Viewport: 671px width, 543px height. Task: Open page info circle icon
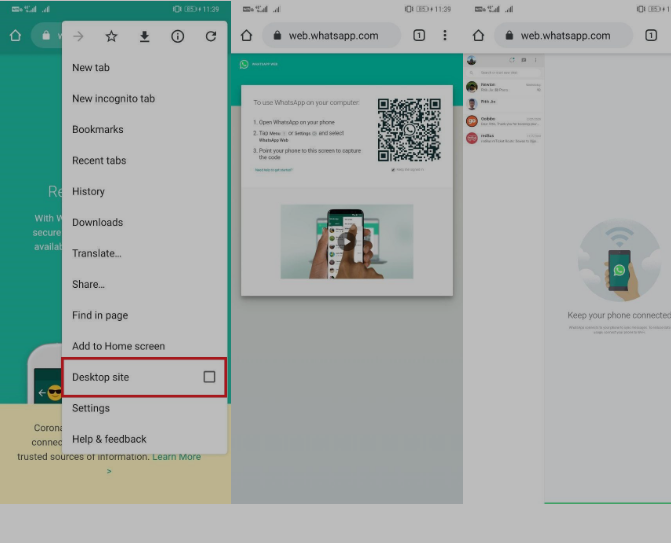[178, 36]
